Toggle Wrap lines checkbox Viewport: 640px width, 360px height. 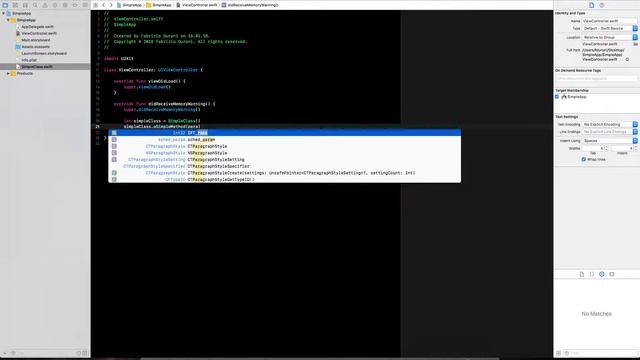(583, 159)
